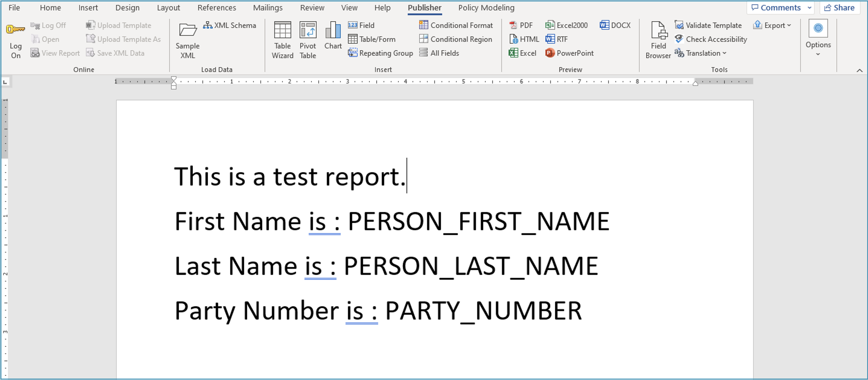Click the Log On key icon
This screenshot has width=868, height=380.
click(15, 30)
